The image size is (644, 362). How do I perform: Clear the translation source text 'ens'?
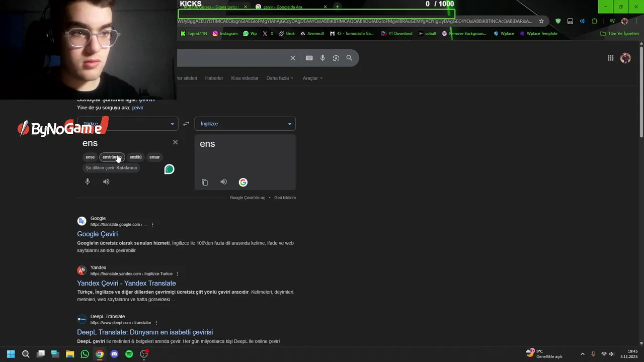point(175,142)
